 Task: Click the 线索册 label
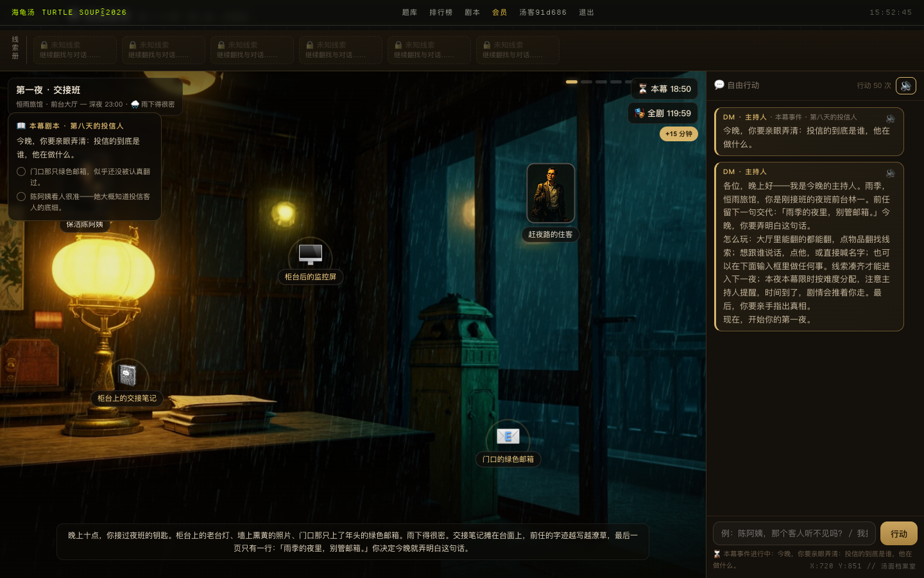(x=15, y=48)
